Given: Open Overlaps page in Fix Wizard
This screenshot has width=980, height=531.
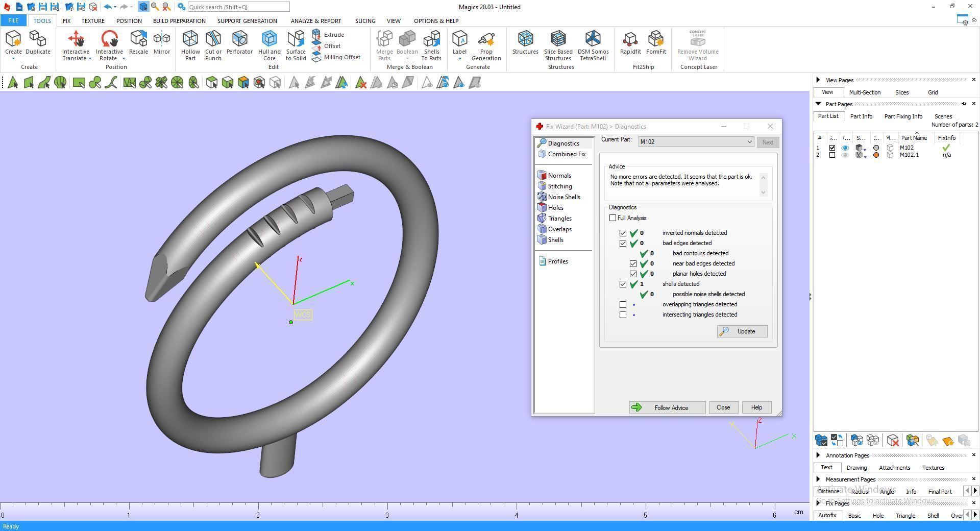Looking at the screenshot, I should (554, 229).
